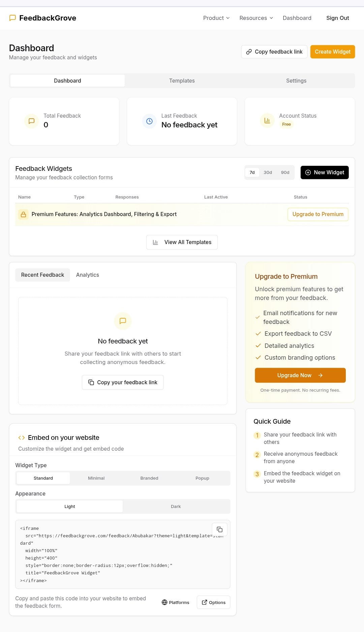Click the orange Create Widget button
Screen dimensions: 364x632
coord(333,52)
